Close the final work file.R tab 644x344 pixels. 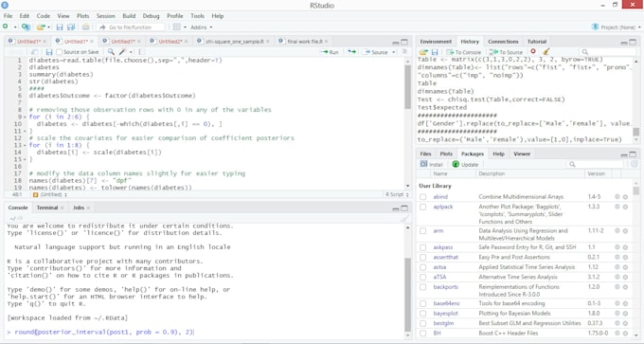(326, 42)
